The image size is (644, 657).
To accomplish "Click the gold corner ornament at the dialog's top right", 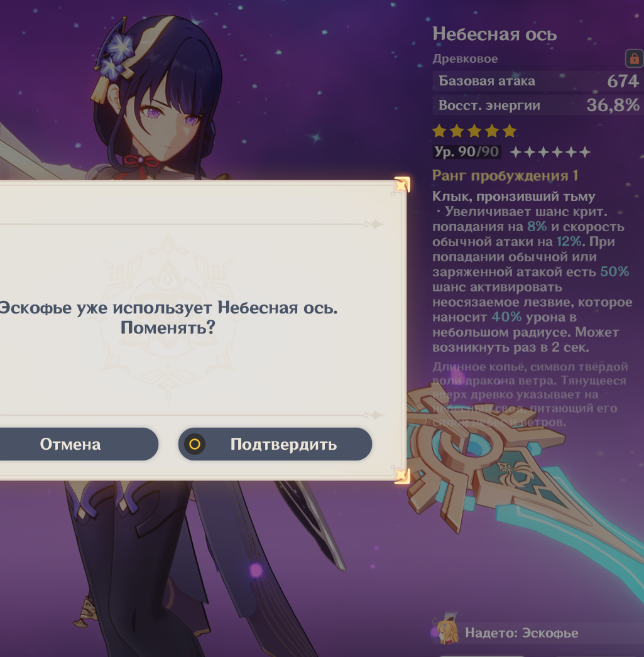I will point(401,186).
